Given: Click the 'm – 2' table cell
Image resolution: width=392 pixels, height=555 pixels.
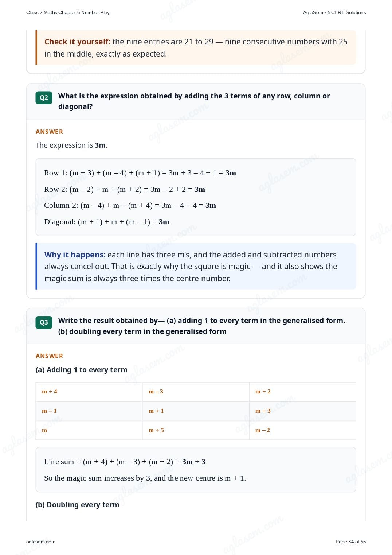Looking at the screenshot, I should pyautogui.click(x=302, y=431).
